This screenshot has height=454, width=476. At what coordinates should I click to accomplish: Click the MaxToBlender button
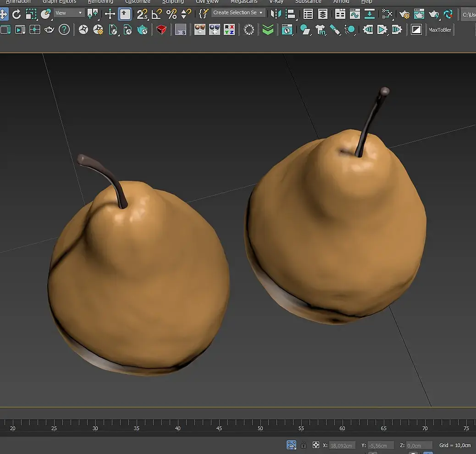(x=440, y=30)
